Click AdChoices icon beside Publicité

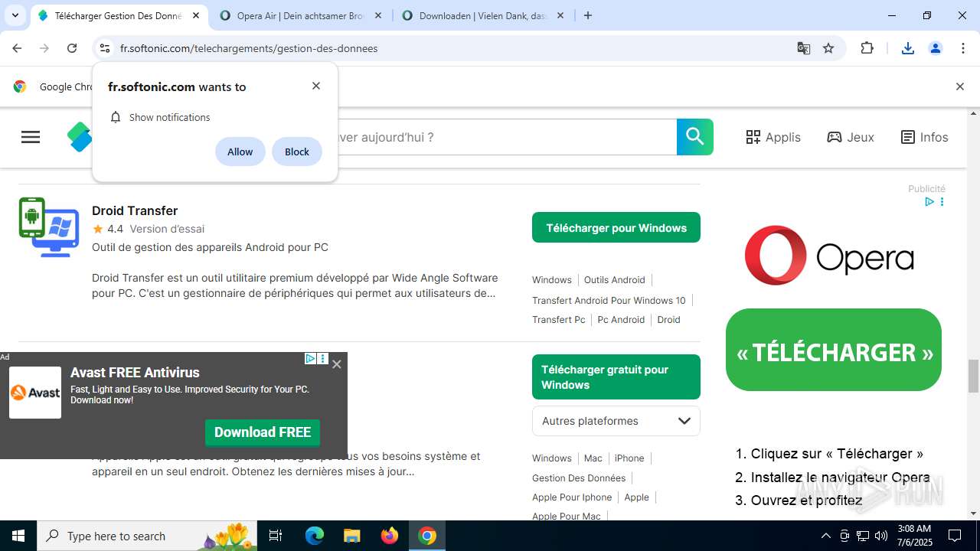pos(929,202)
